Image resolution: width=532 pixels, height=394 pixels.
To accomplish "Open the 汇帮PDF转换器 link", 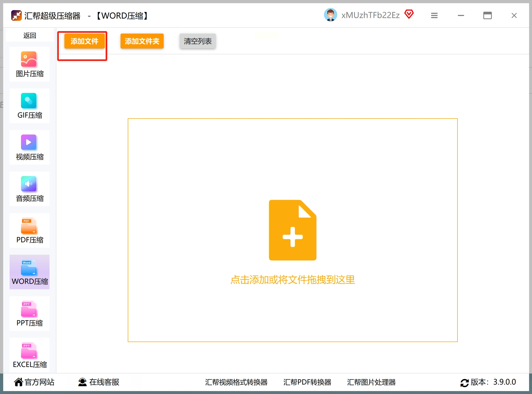I will (x=307, y=382).
